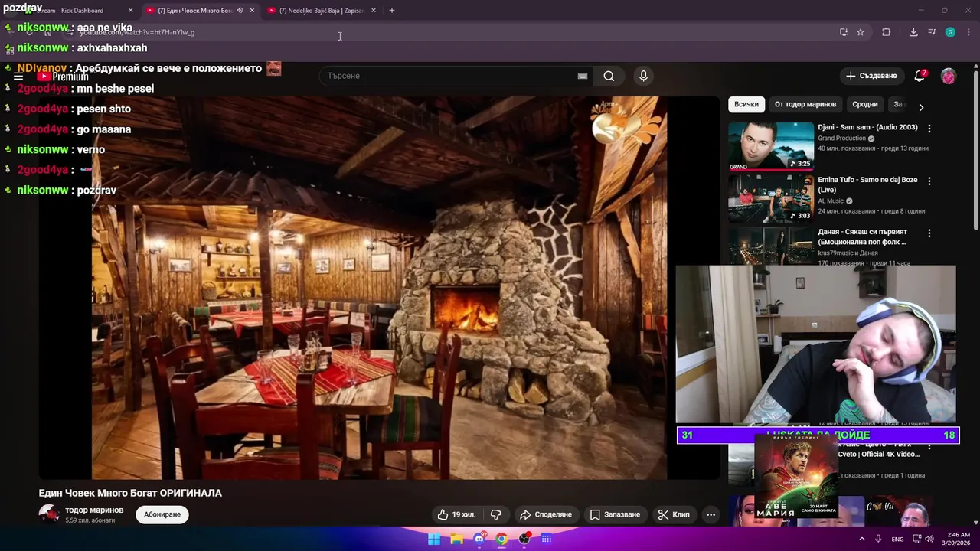980x551 pixels.
Task: Click the fireplace video player
Action: (x=379, y=288)
